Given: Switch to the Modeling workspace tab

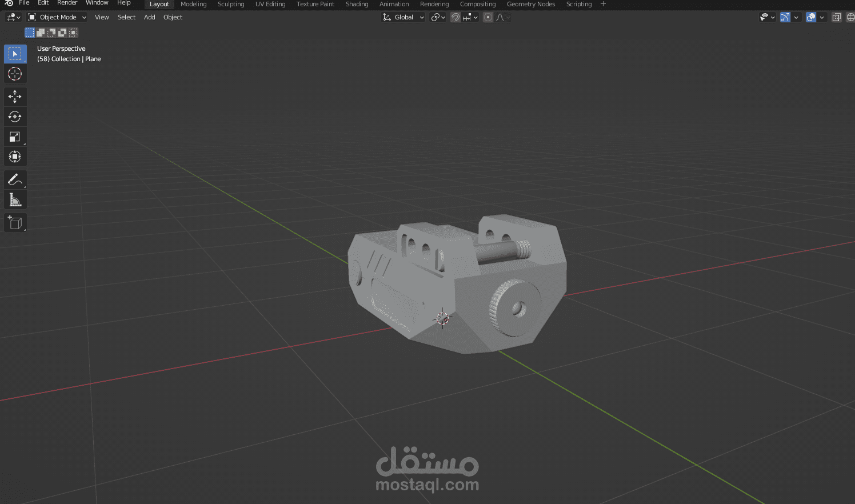Looking at the screenshot, I should click(x=194, y=4).
